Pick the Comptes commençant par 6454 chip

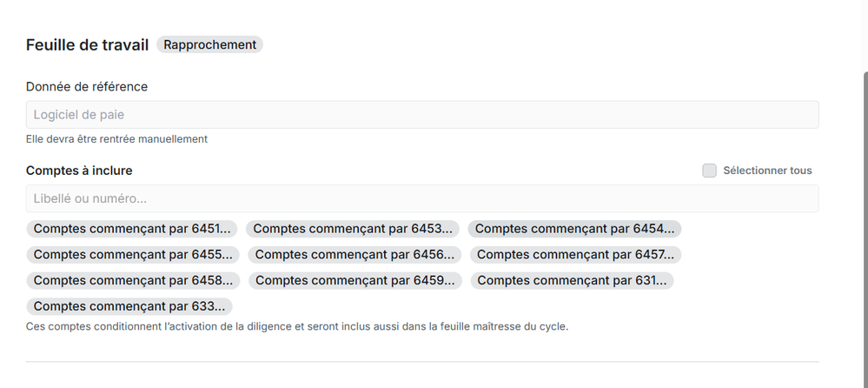tap(574, 229)
